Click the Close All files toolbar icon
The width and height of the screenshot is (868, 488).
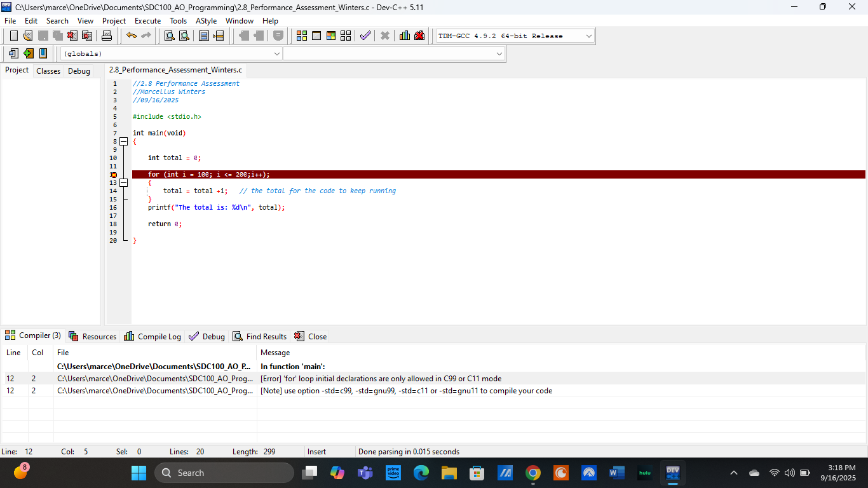point(86,36)
